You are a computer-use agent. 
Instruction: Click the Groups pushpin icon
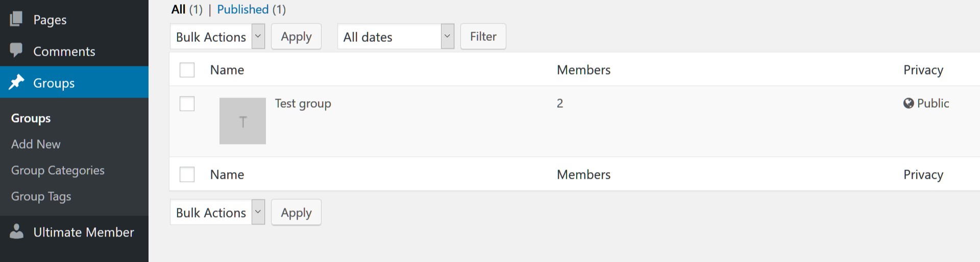(16, 82)
